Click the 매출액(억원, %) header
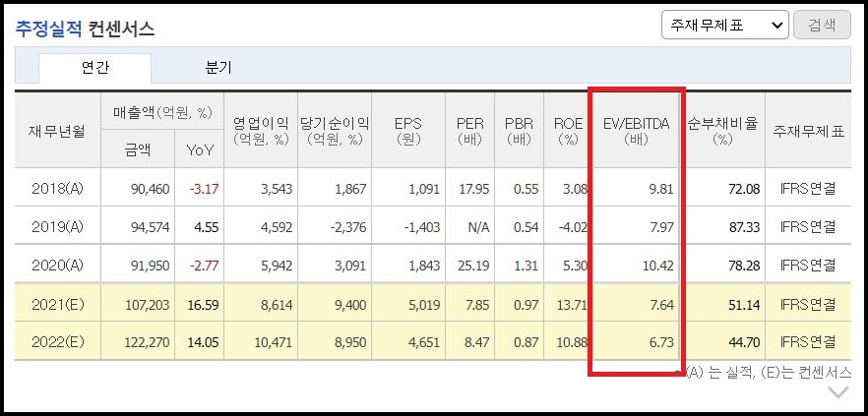The width and height of the screenshot is (868, 416). [x=162, y=113]
